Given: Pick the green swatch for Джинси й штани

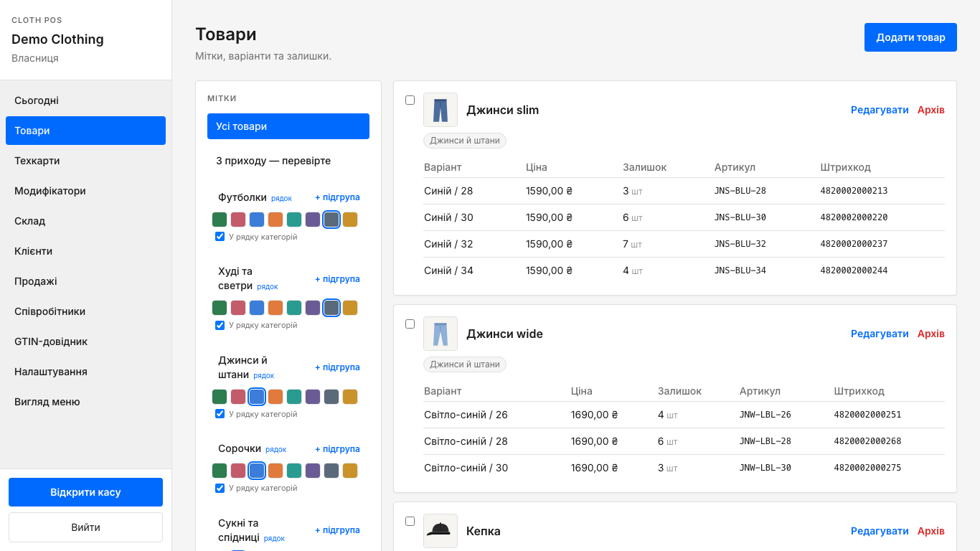Looking at the screenshot, I should (x=220, y=397).
